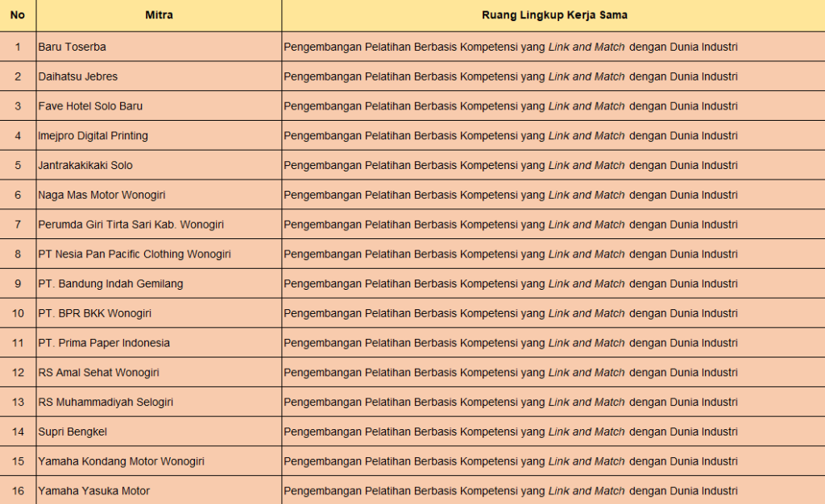Select Ruang Lingkup cell for Fave Hotel Solo Baru

(553, 106)
